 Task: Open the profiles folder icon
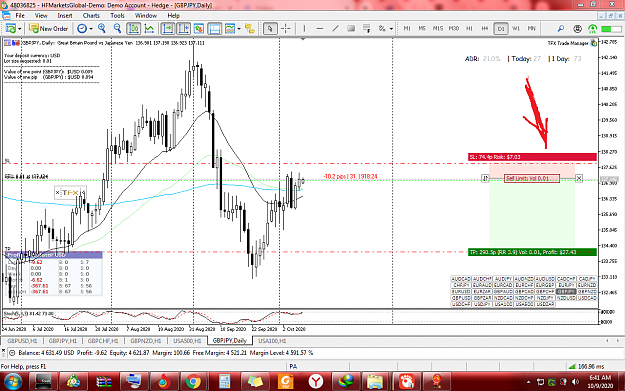[x=250, y=29]
